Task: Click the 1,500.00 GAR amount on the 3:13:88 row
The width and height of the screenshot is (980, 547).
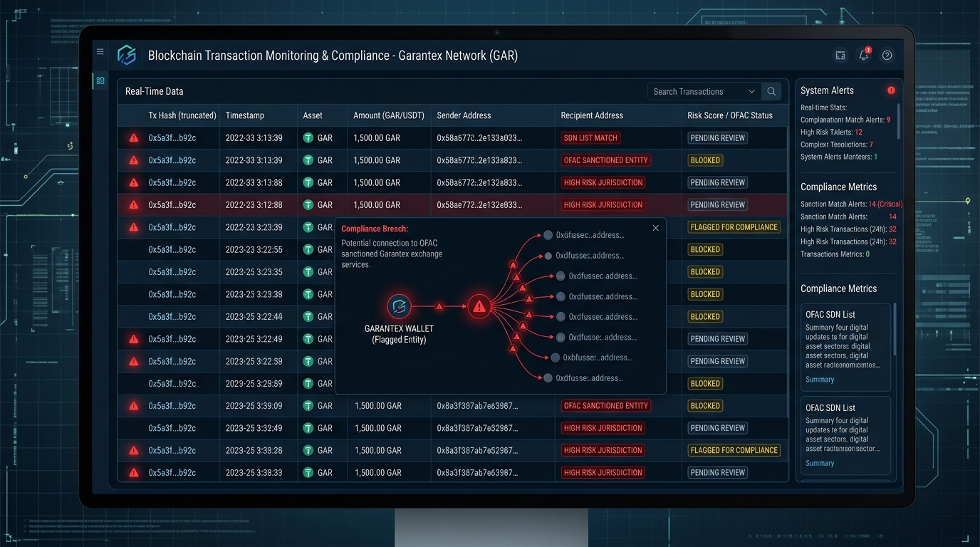Action: click(x=377, y=182)
